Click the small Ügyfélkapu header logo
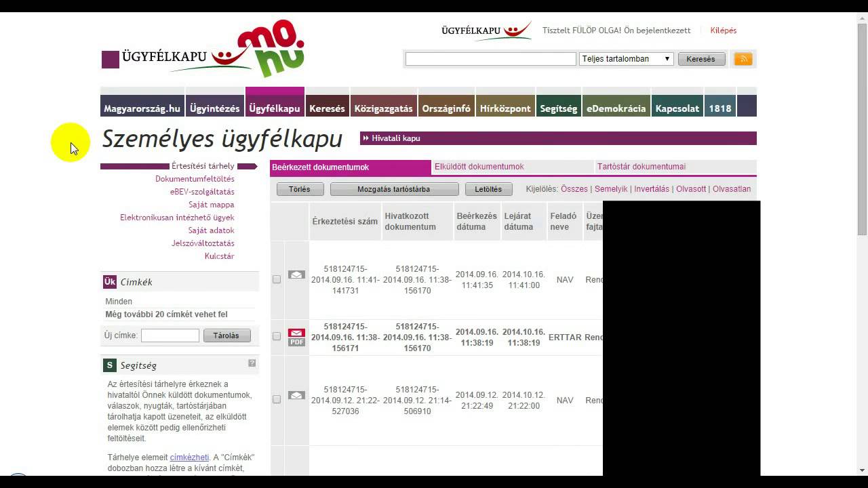 click(486, 30)
